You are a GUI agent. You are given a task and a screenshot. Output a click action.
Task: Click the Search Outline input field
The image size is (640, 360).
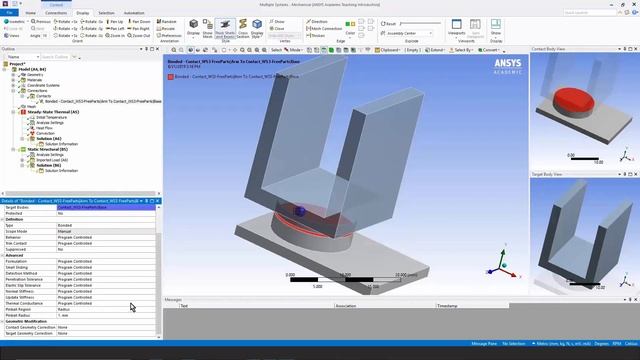point(56,57)
